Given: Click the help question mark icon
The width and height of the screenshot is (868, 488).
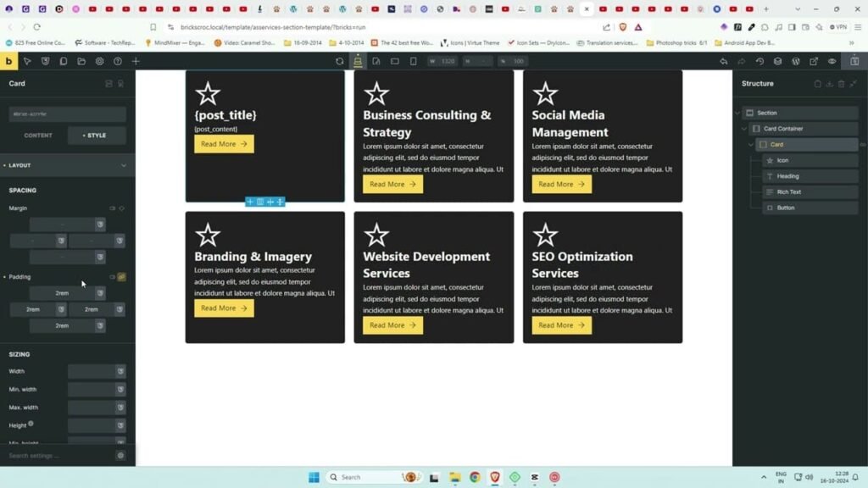Looking at the screenshot, I should [118, 61].
